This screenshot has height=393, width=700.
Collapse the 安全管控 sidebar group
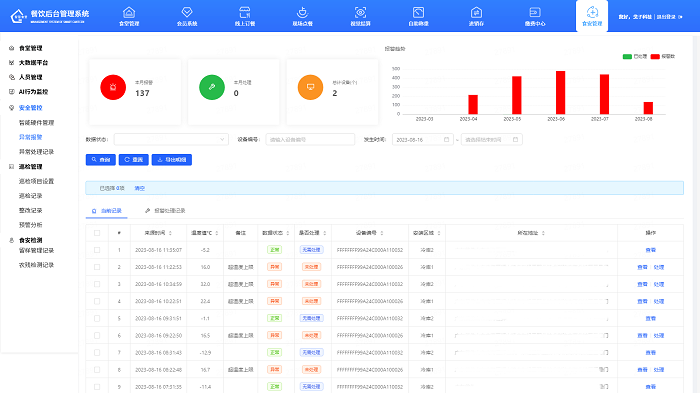click(30, 108)
